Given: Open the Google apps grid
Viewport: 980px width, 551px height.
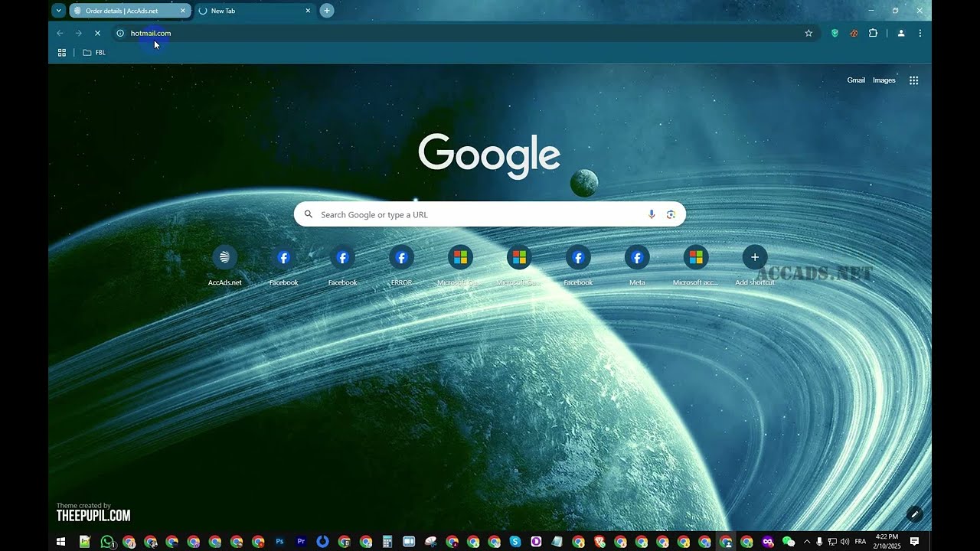Looking at the screenshot, I should (x=913, y=80).
